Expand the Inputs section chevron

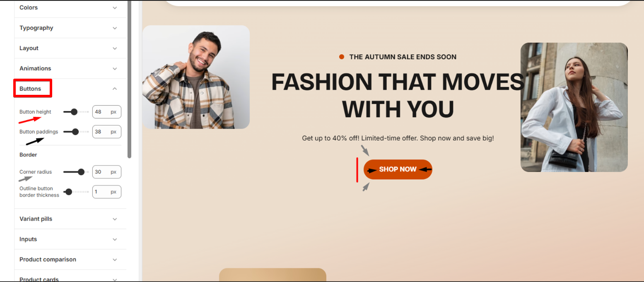click(115, 239)
